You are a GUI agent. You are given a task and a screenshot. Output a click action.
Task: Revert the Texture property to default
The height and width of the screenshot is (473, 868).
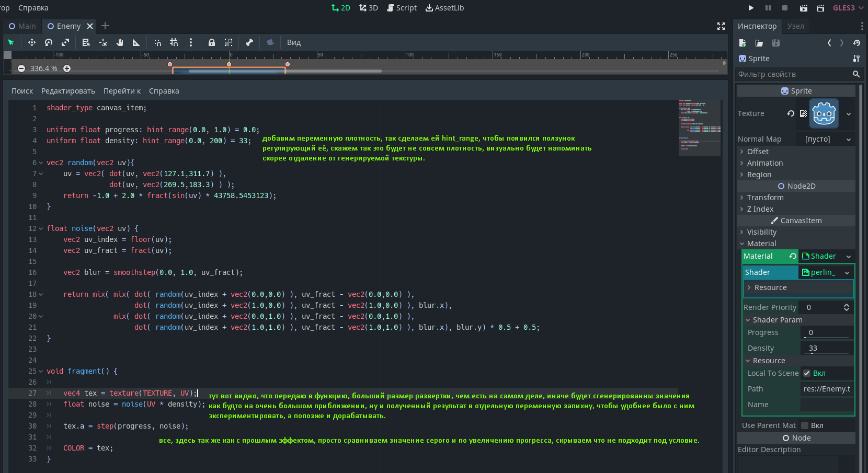coord(791,113)
